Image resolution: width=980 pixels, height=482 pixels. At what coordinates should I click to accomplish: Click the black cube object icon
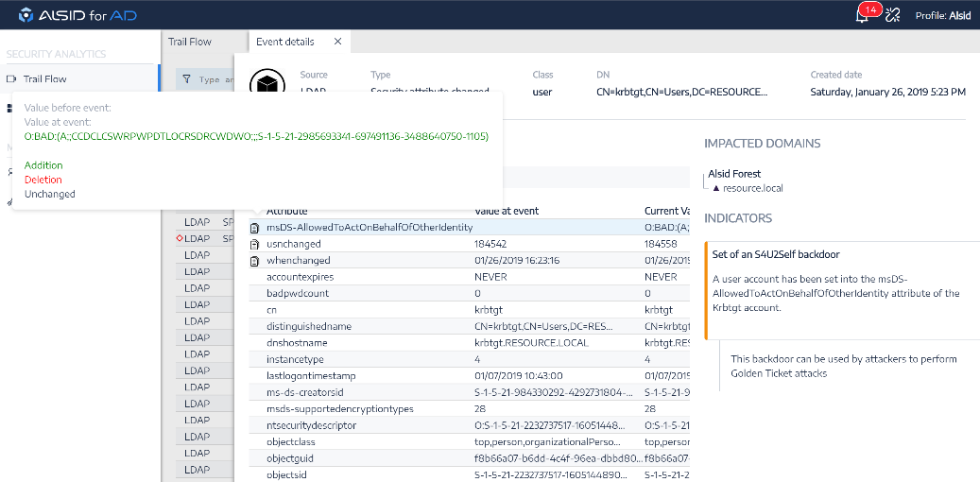pyautogui.click(x=266, y=85)
